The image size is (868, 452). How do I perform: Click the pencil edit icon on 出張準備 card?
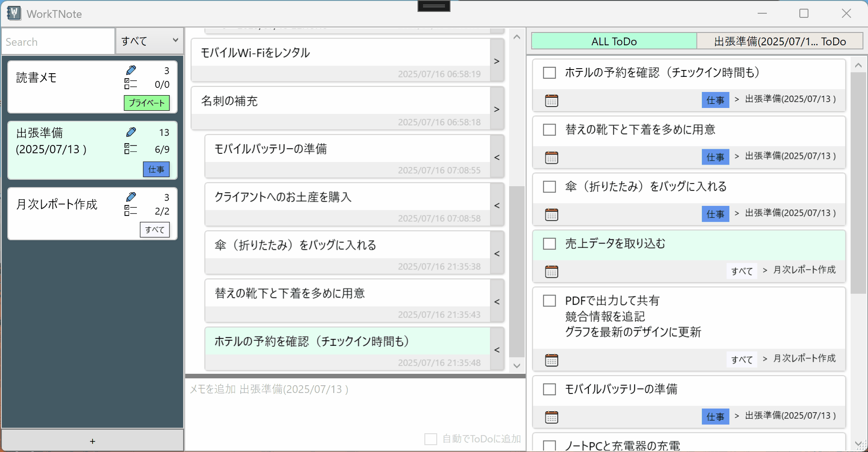tap(131, 132)
